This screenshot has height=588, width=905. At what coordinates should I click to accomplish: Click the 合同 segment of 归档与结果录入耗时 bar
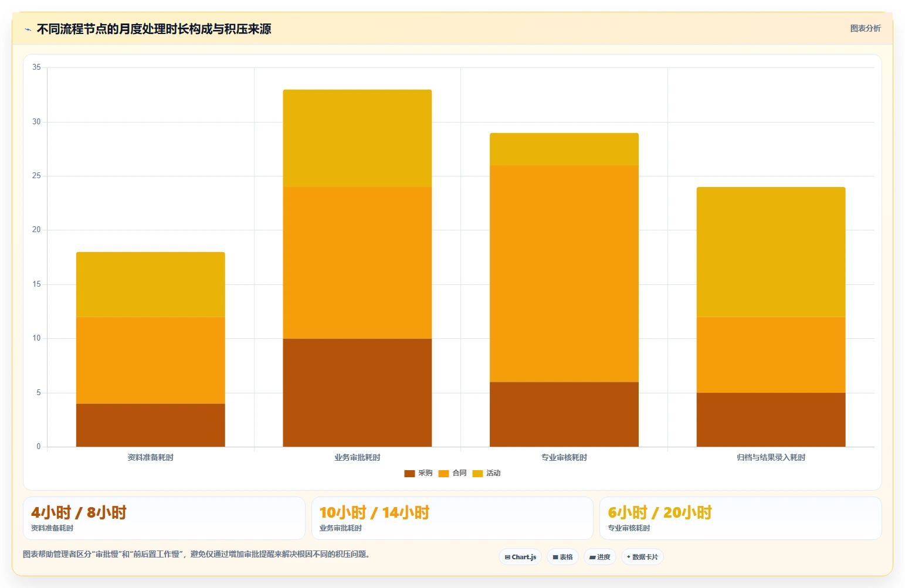pos(771,355)
